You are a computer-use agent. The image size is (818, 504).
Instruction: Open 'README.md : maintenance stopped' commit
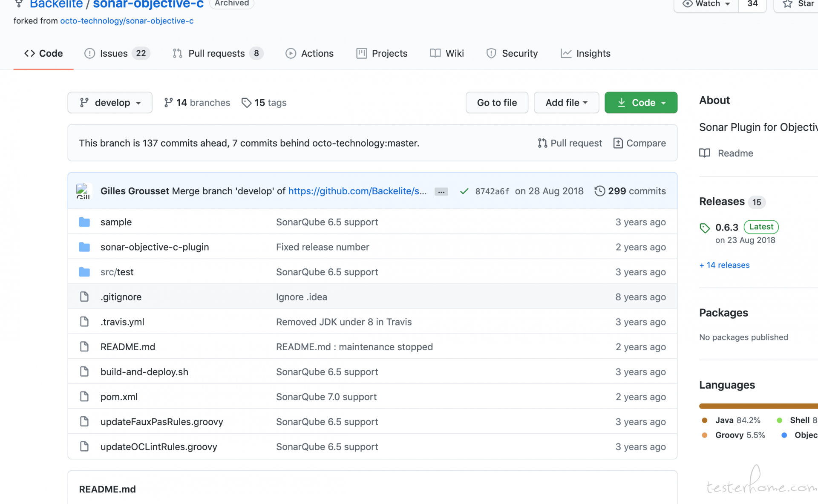[354, 347]
